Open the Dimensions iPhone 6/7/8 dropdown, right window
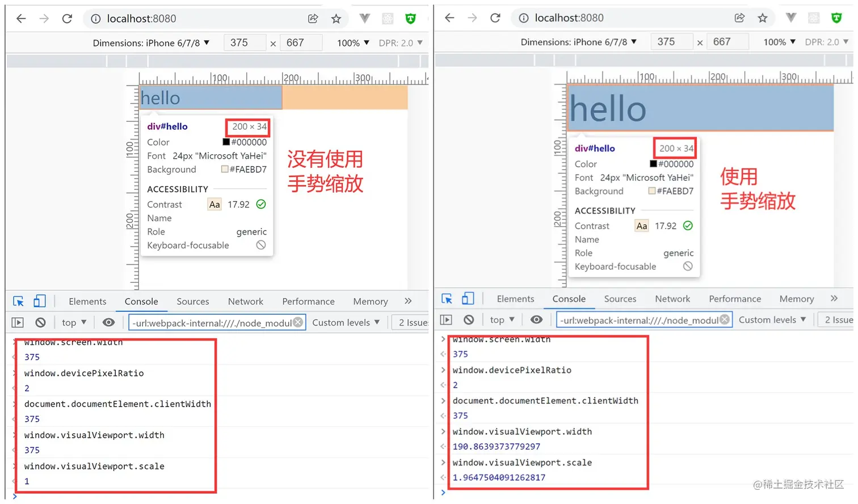 [x=579, y=42]
